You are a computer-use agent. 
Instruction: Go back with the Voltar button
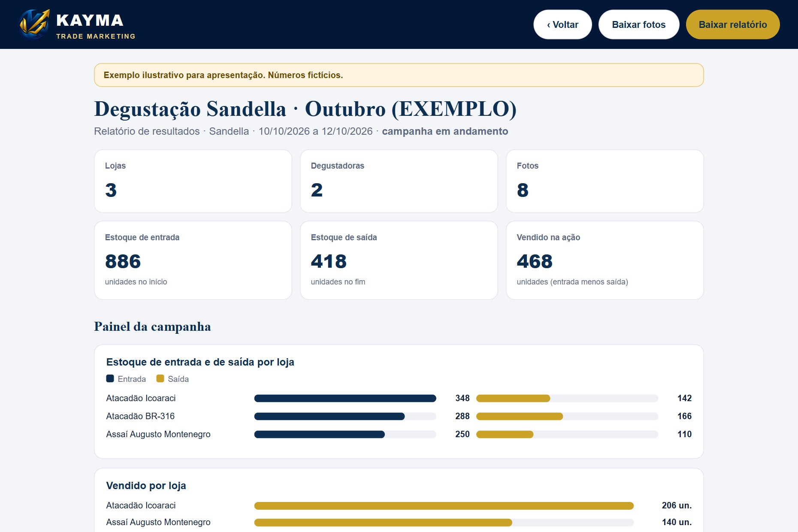pyautogui.click(x=562, y=24)
